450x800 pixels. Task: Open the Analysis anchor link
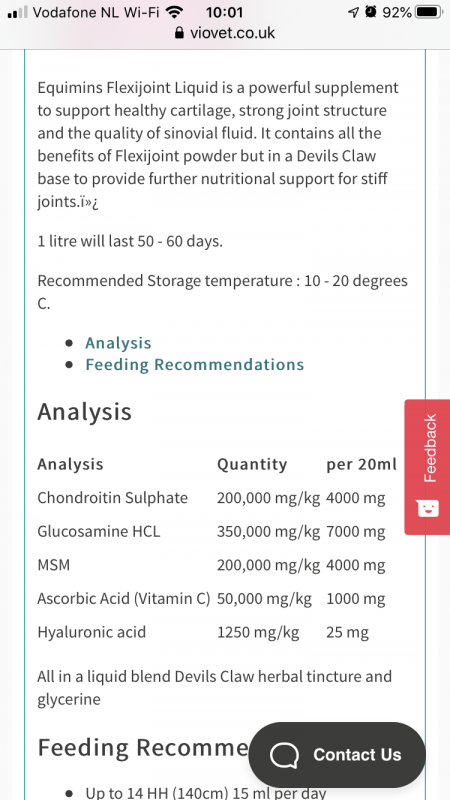118,343
